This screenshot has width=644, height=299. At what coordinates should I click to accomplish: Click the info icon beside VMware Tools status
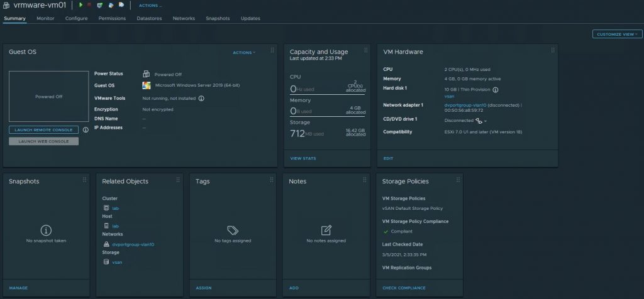[x=201, y=99]
